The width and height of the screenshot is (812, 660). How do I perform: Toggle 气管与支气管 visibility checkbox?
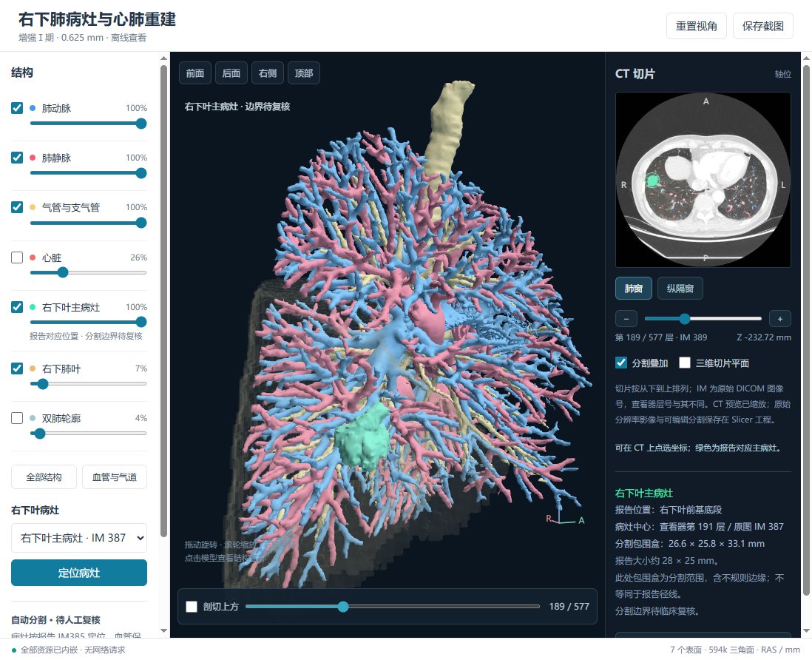(17, 207)
